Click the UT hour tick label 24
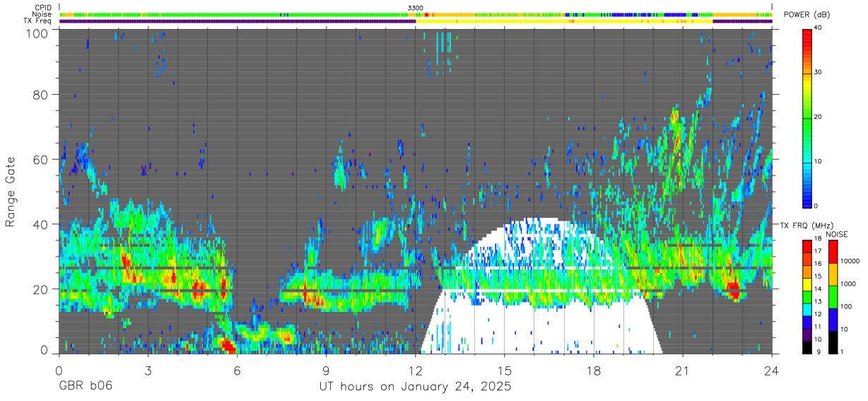Viewport: 868px width, 401px height. (772, 371)
